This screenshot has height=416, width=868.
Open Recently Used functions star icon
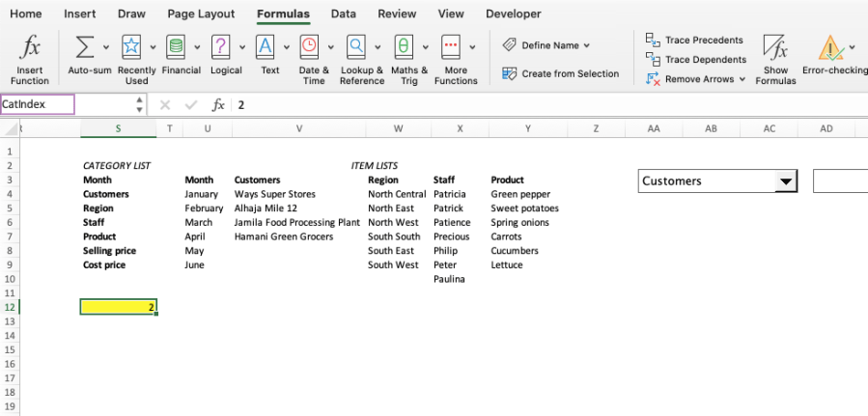tap(131, 47)
